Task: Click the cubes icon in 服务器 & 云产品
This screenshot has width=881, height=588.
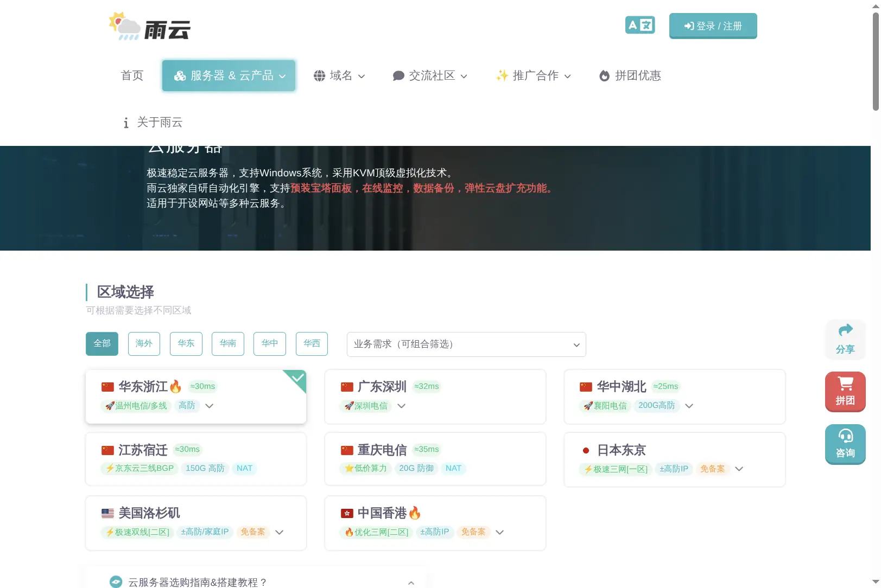Action: click(x=180, y=76)
